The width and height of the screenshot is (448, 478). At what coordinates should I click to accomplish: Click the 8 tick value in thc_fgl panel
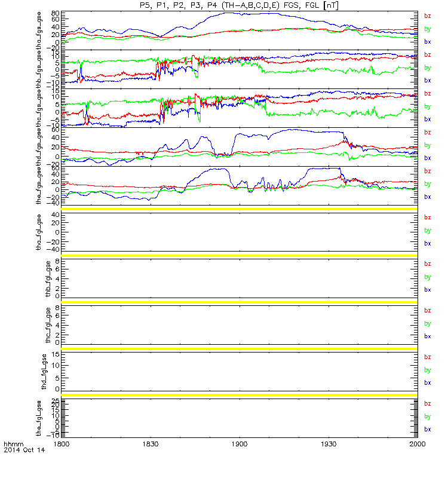(x=57, y=308)
